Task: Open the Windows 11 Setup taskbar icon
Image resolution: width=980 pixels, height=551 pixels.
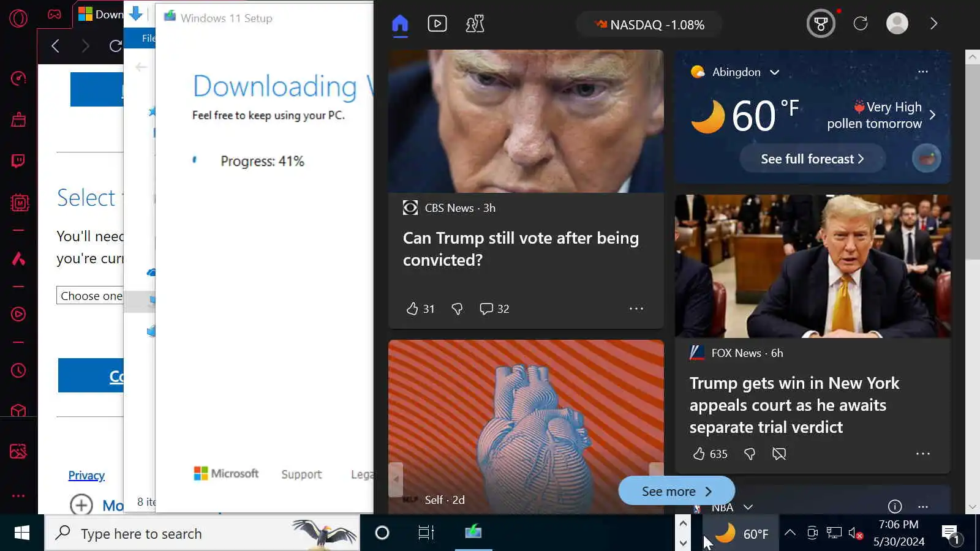Action: tap(473, 533)
